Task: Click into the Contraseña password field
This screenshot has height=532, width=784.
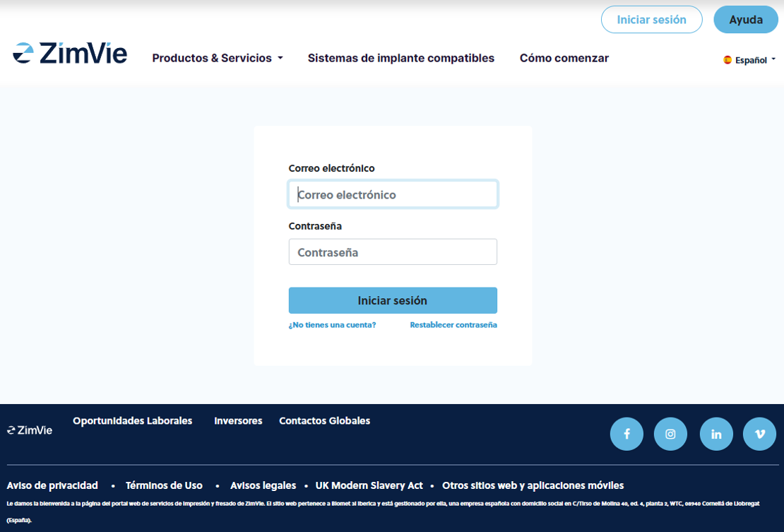Action: point(393,252)
